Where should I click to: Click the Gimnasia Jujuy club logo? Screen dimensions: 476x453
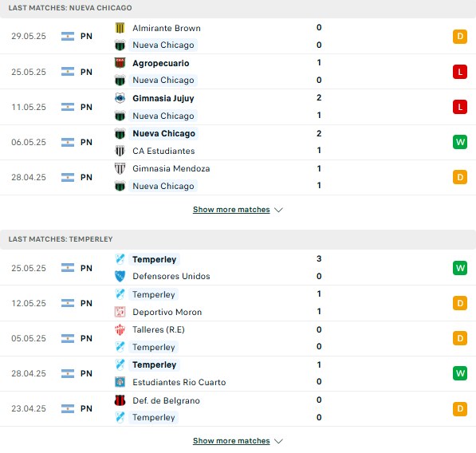tap(120, 98)
